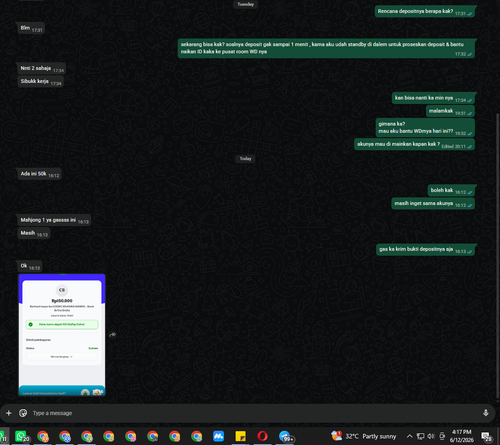Open the notification center icon
This screenshot has height=445, width=500.
pos(486,436)
